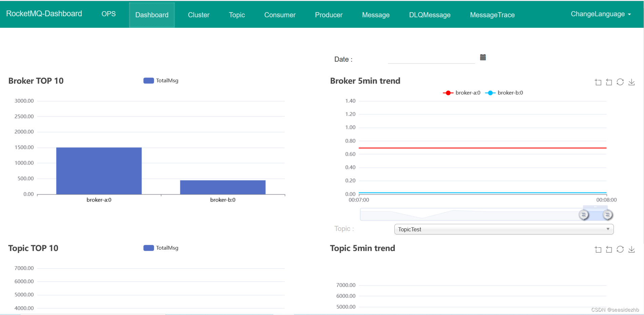Open the TopicTest topic selector
This screenshot has height=315, width=644.
pos(504,229)
